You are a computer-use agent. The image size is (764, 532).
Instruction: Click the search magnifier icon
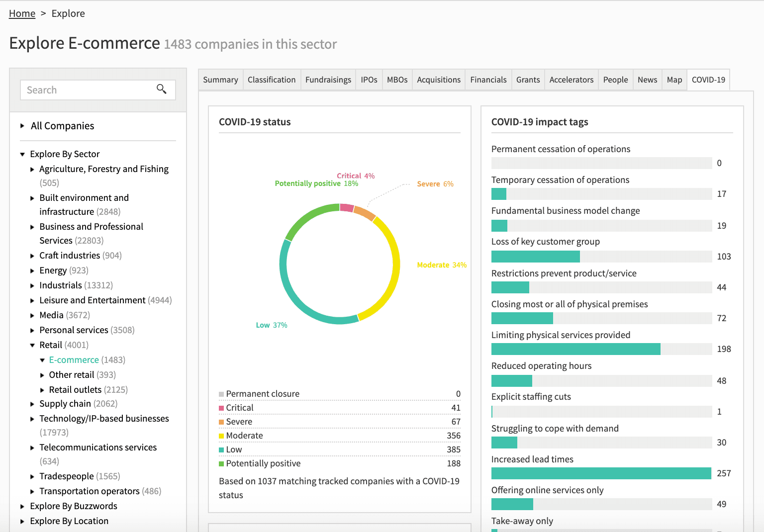click(161, 89)
